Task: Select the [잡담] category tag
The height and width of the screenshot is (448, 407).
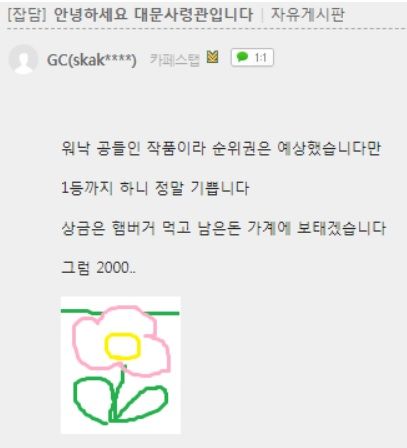Action: [x=27, y=15]
